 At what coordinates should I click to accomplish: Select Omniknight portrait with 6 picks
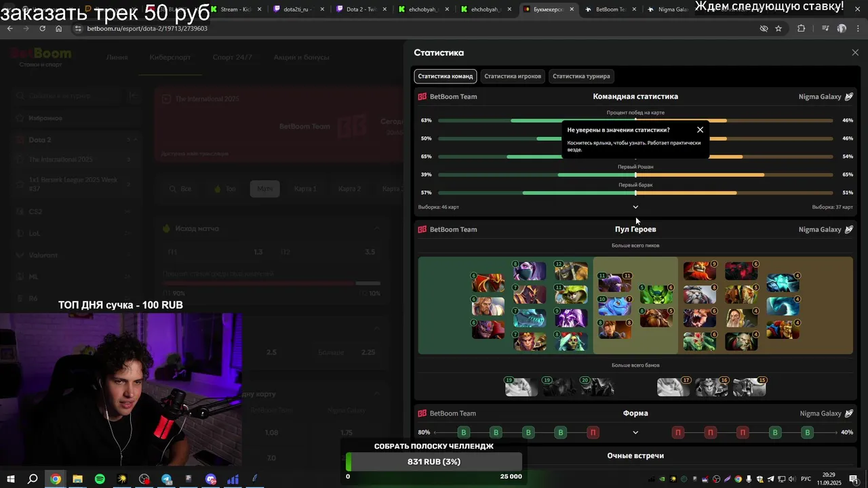tap(488, 306)
